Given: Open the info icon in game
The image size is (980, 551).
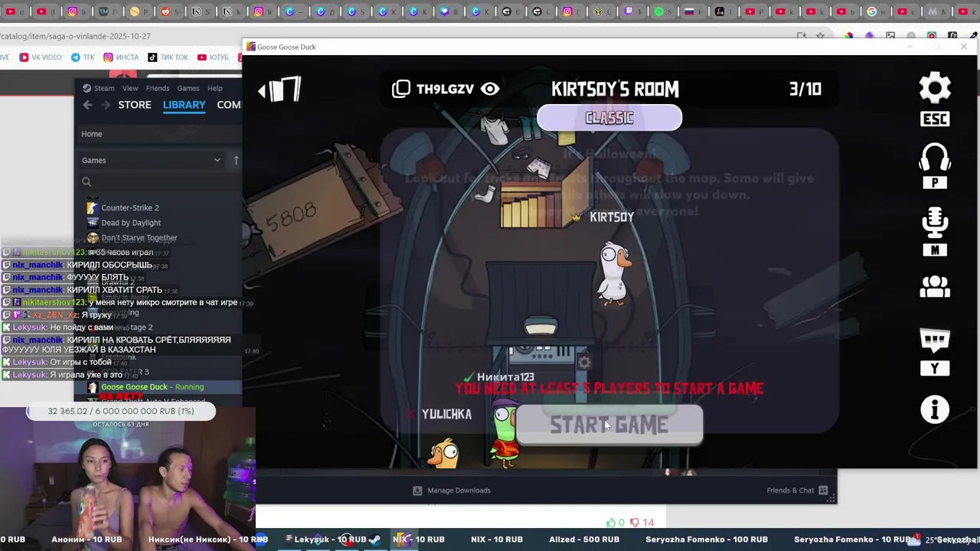Looking at the screenshot, I should [x=935, y=410].
